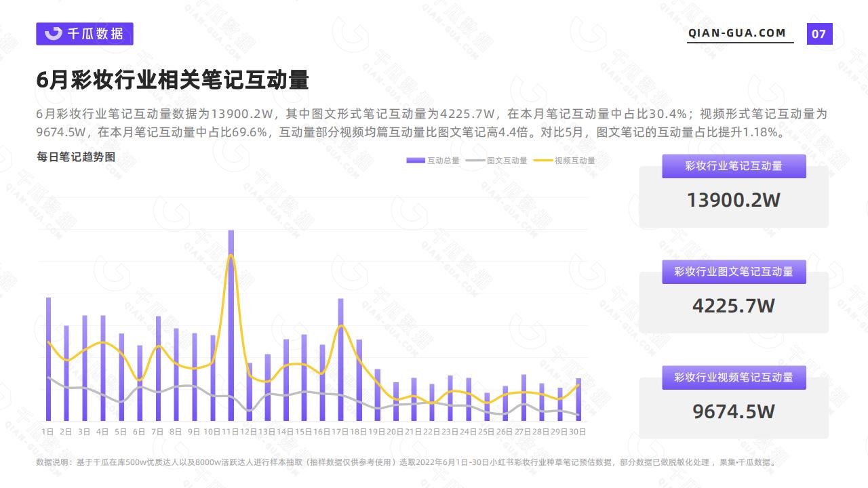
Task: Click the 千瓜数据 logo badge
Action: click(x=85, y=34)
